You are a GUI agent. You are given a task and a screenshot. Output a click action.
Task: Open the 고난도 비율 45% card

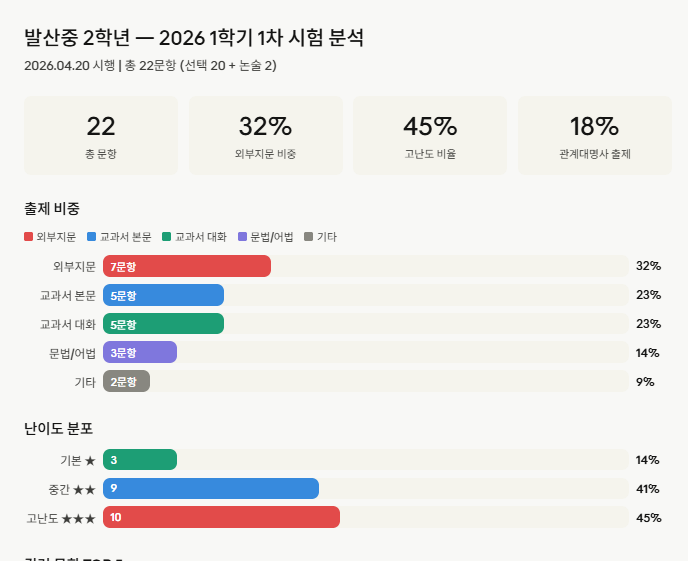tap(430, 136)
